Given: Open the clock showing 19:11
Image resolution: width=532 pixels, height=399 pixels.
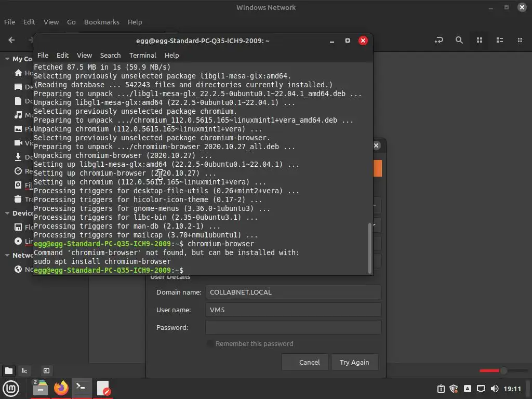Looking at the screenshot, I should point(512,389).
